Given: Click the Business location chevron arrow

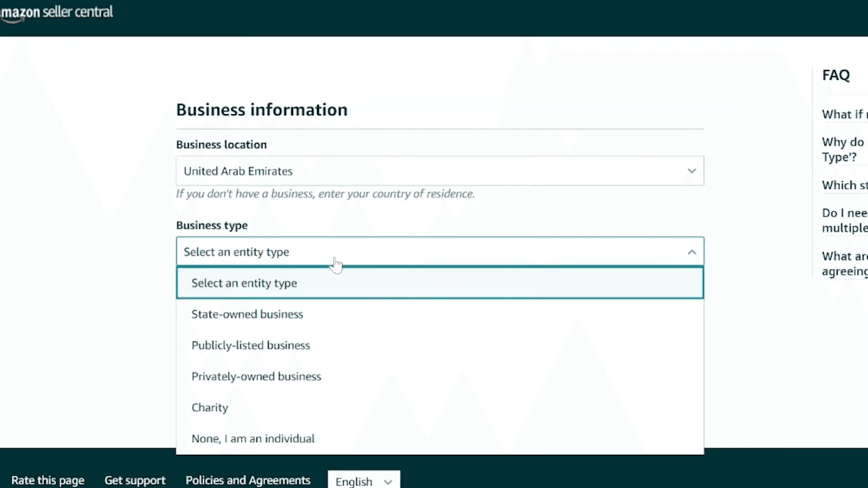Looking at the screenshot, I should tap(691, 171).
